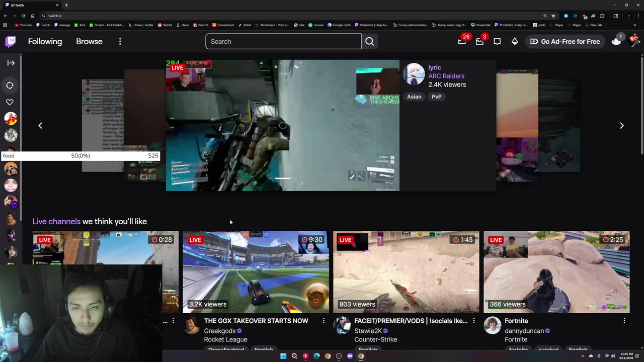Open lyric's channel avatar in carousel
This screenshot has height=362, width=644.
pyautogui.click(x=414, y=74)
